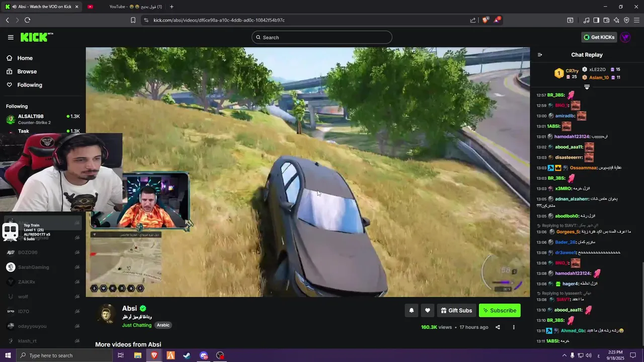Bookmark this page

point(133,20)
